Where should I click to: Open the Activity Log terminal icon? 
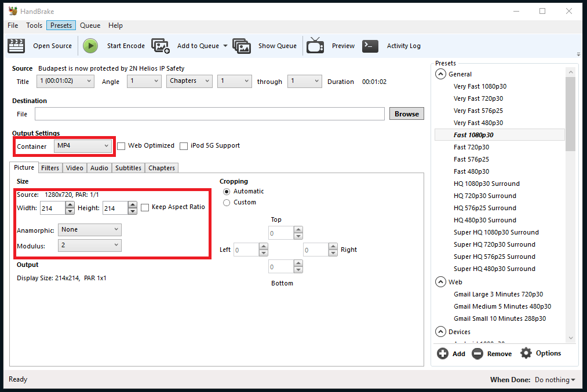coord(370,46)
